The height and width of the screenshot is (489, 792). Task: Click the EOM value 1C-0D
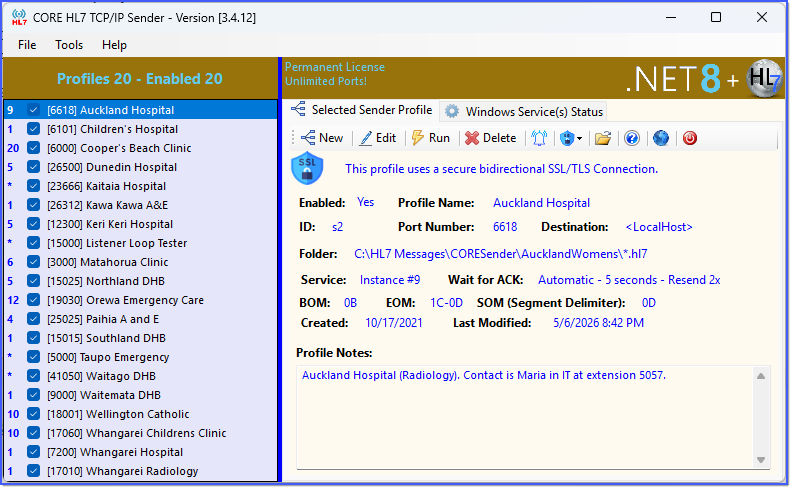pyautogui.click(x=446, y=303)
